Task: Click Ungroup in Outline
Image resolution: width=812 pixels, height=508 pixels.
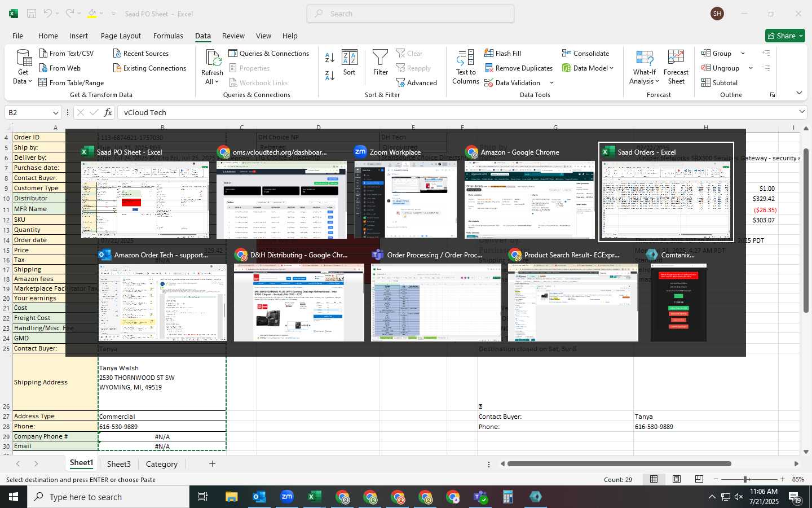Action: pyautogui.click(x=720, y=68)
